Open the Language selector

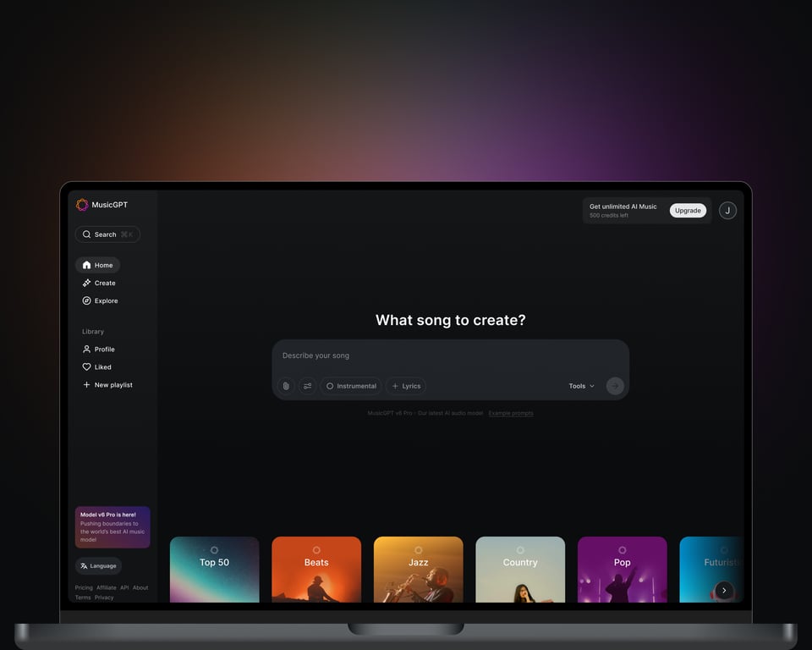click(x=98, y=565)
